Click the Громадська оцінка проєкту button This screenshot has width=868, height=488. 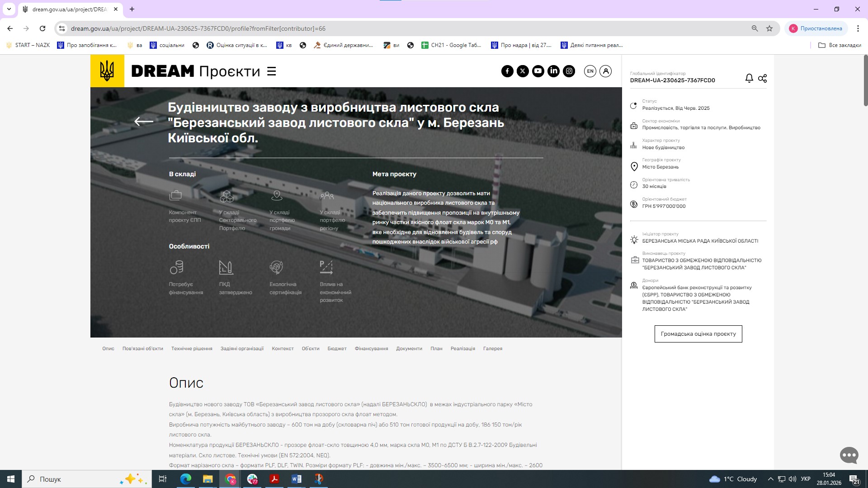(x=698, y=334)
